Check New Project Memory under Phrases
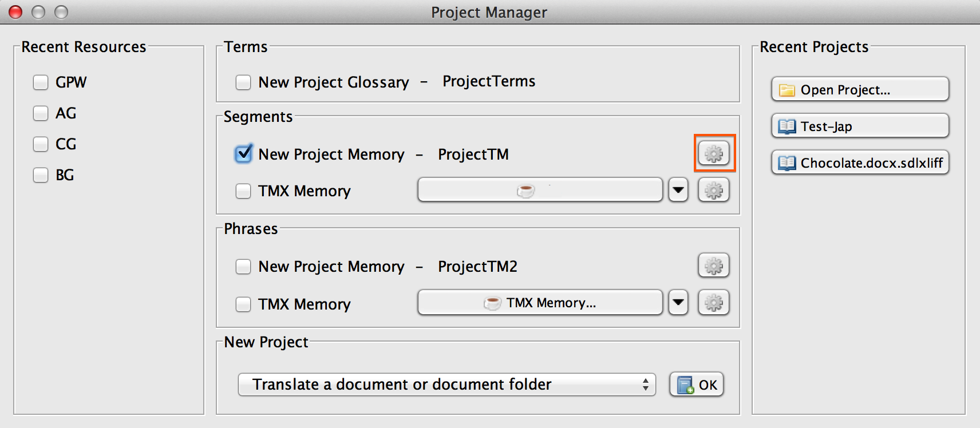Viewport: 980px width, 428px height. point(243,267)
